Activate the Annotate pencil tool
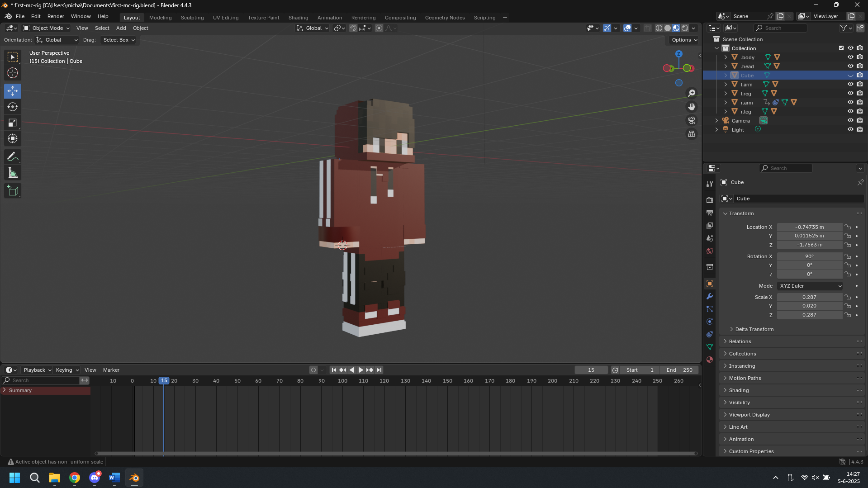The width and height of the screenshot is (868, 488). click(x=13, y=157)
